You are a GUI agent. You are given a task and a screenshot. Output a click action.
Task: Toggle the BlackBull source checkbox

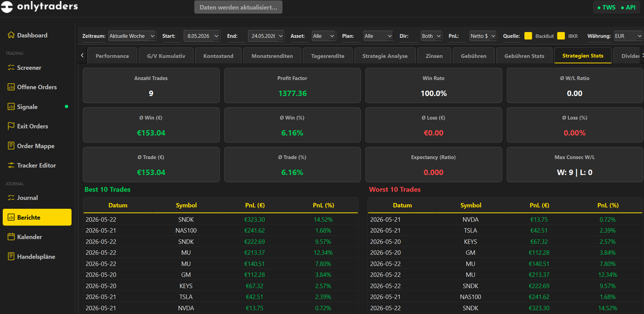pyautogui.click(x=528, y=36)
